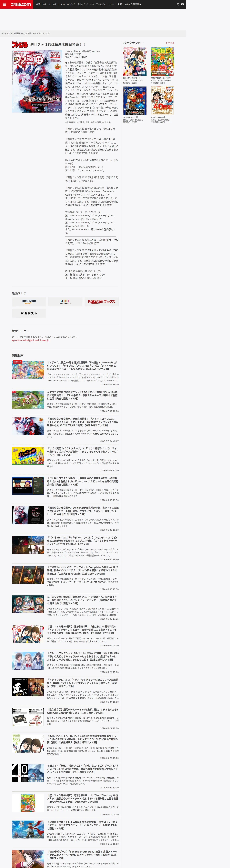Open the Rakuten ブックス store button
Screen dimensions: 230x868
102,302
